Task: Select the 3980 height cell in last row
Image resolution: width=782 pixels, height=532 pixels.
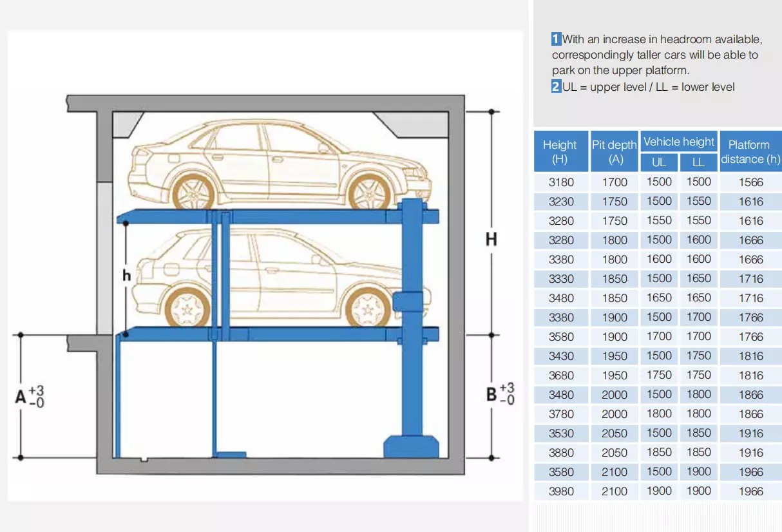Action: pos(560,491)
